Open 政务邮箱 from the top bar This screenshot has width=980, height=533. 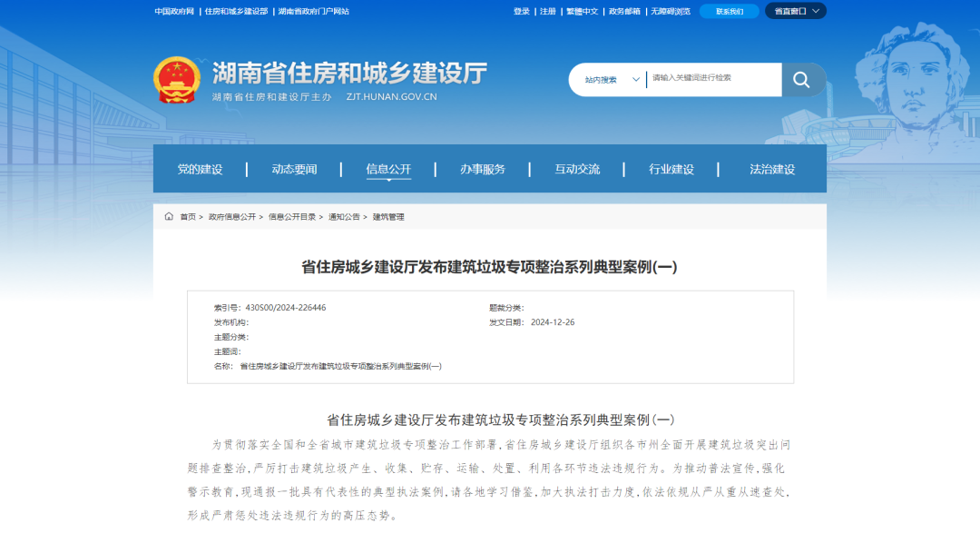point(623,12)
